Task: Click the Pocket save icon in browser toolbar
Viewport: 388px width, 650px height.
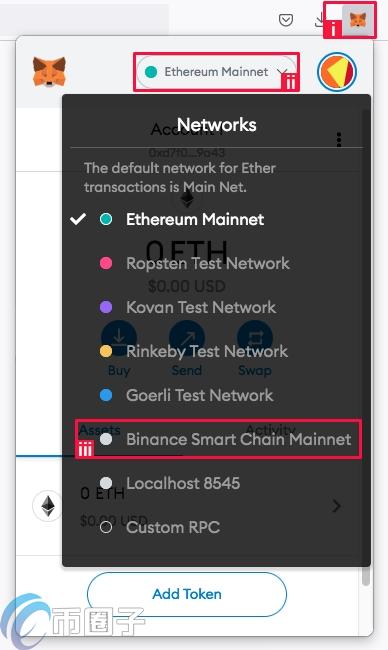Action: (286, 19)
